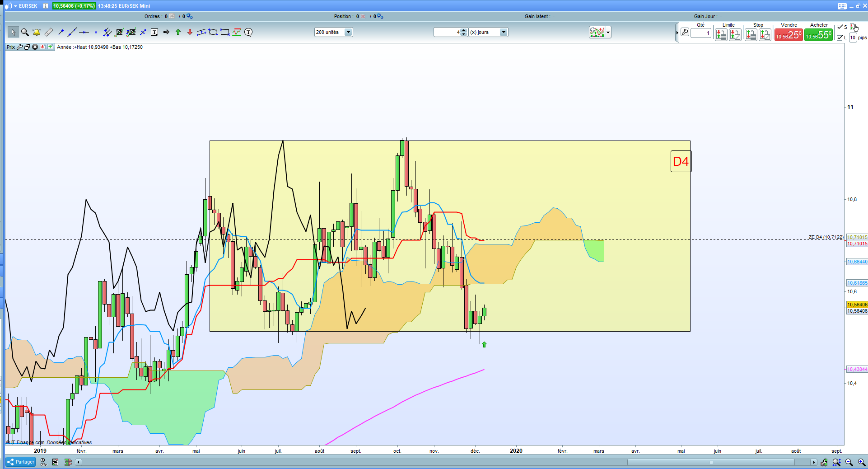Select the black right arrow tool
868x469 pixels.
(x=166, y=32)
